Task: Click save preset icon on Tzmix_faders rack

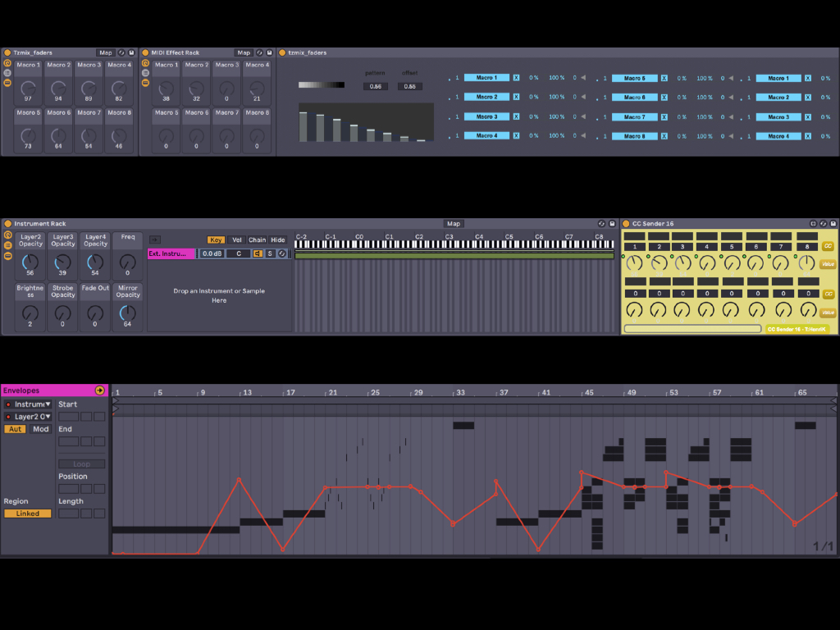Action: [x=131, y=52]
